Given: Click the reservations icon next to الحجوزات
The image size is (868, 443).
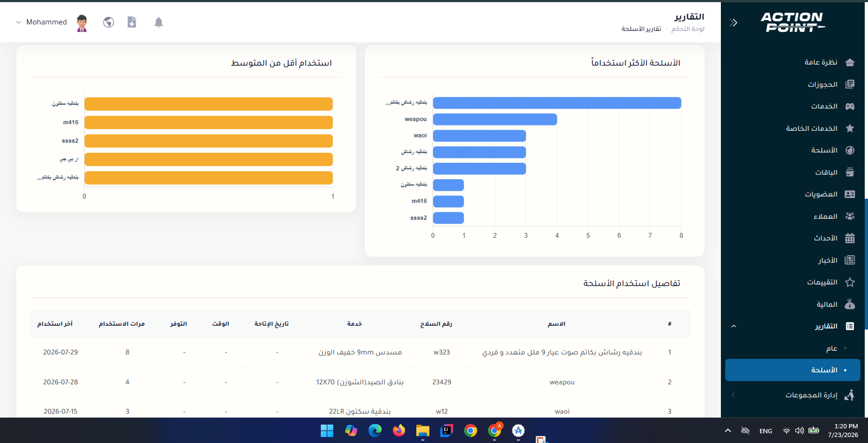Looking at the screenshot, I should [850, 84].
